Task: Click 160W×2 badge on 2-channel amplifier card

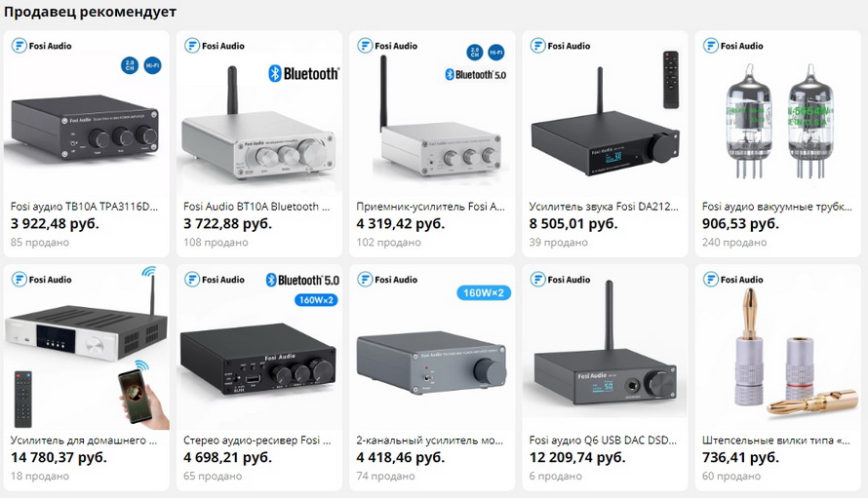Action: pyautogui.click(x=484, y=292)
